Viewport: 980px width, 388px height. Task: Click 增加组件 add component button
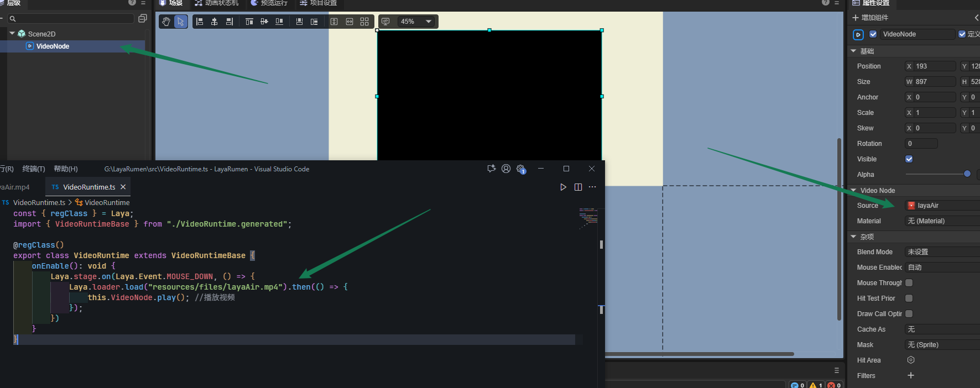870,18
